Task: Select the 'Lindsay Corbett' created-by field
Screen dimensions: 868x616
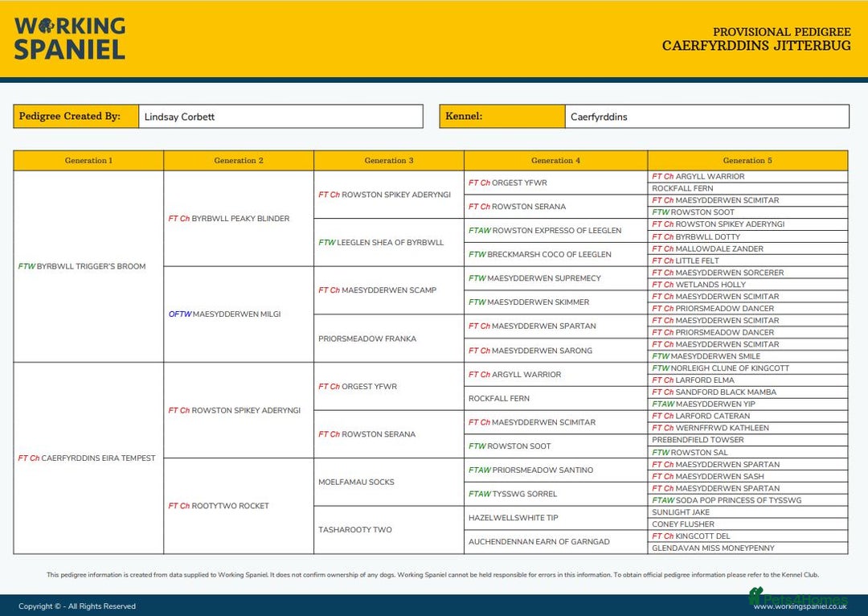Action: click(280, 117)
